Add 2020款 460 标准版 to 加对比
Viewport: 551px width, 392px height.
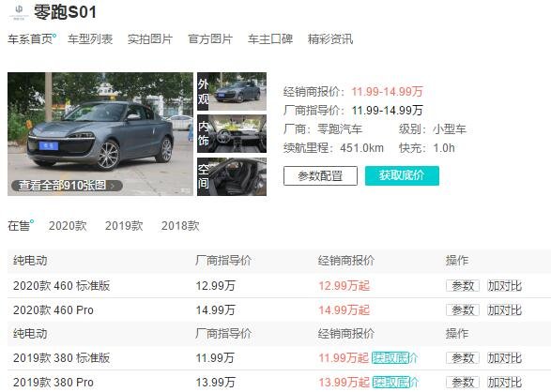pos(505,286)
